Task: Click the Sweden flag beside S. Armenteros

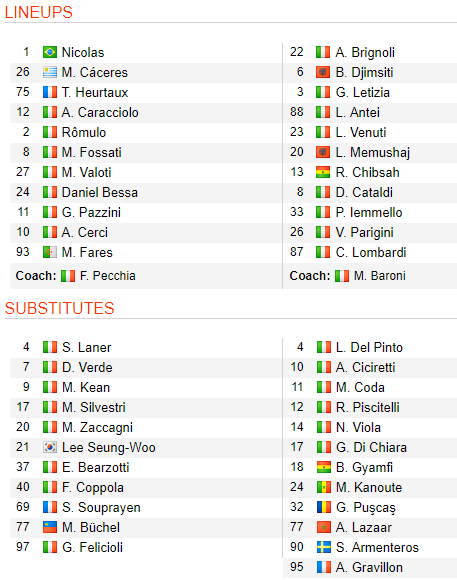Action: [324, 547]
